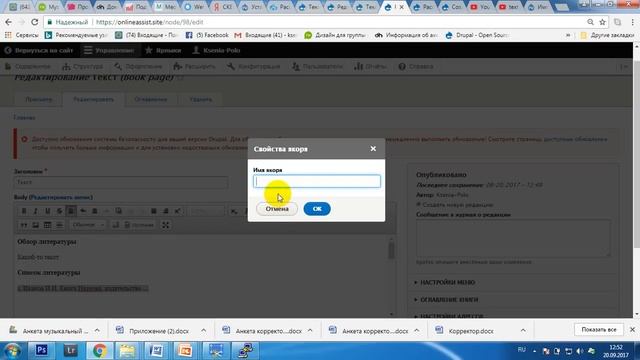
Task: Toggle italic formatting in editor
Action: (36, 211)
